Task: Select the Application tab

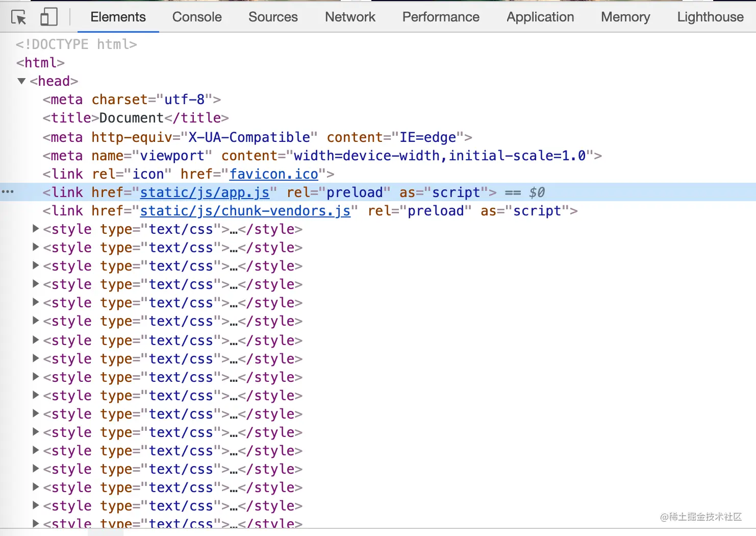Action: coord(540,17)
